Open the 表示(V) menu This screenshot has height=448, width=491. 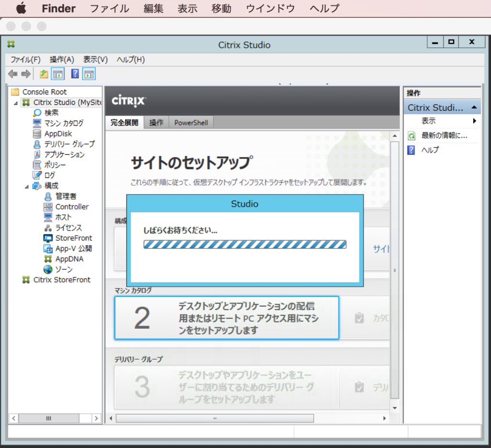95,59
